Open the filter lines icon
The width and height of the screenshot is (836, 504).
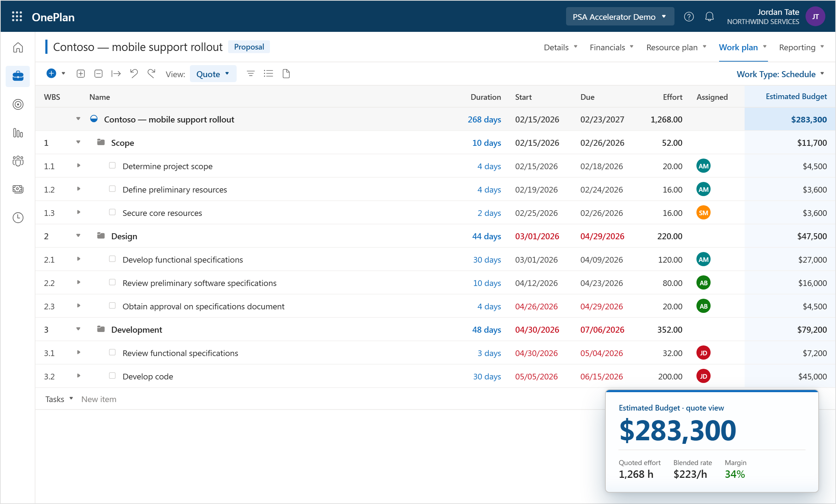251,74
